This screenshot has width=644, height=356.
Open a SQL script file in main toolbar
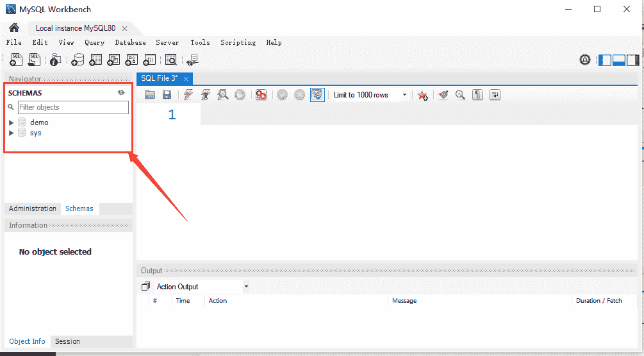click(34, 60)
